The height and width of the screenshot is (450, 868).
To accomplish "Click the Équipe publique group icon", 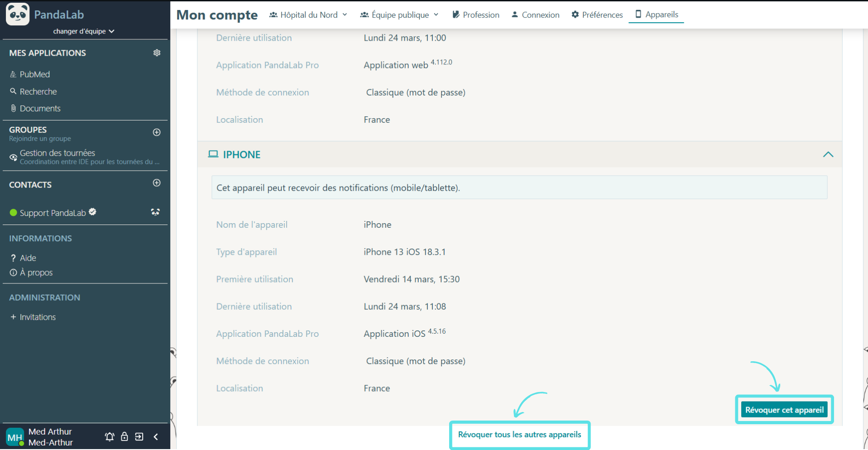I will point(364,15).
